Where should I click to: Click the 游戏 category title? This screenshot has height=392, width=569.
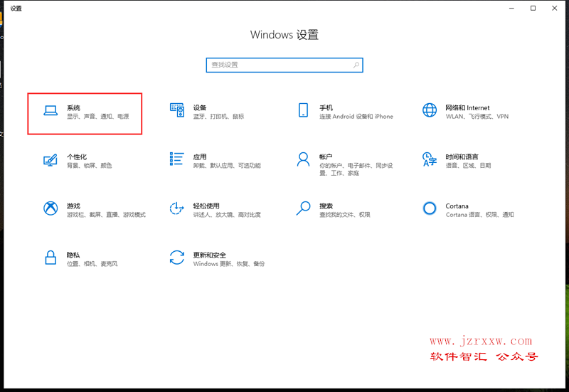pos(73,206)
